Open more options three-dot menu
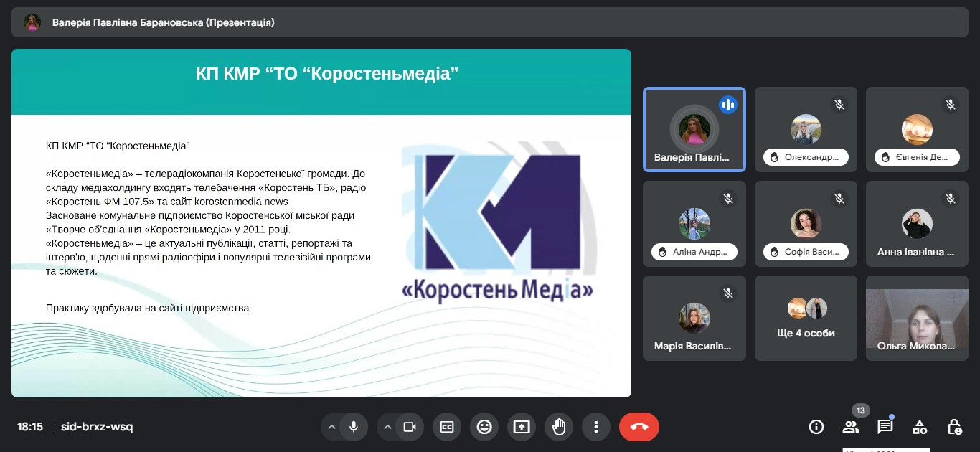Image resolution: width=980 pixels, height=452 pixels. [596, 427]
